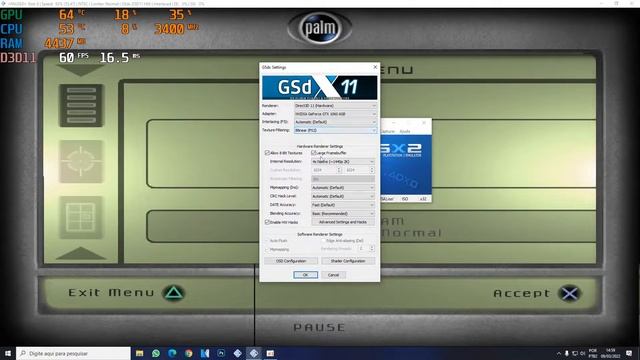Click the microphone tray icon
The image size is (640, 360).
pyautogui.click(x=567, y=353)
